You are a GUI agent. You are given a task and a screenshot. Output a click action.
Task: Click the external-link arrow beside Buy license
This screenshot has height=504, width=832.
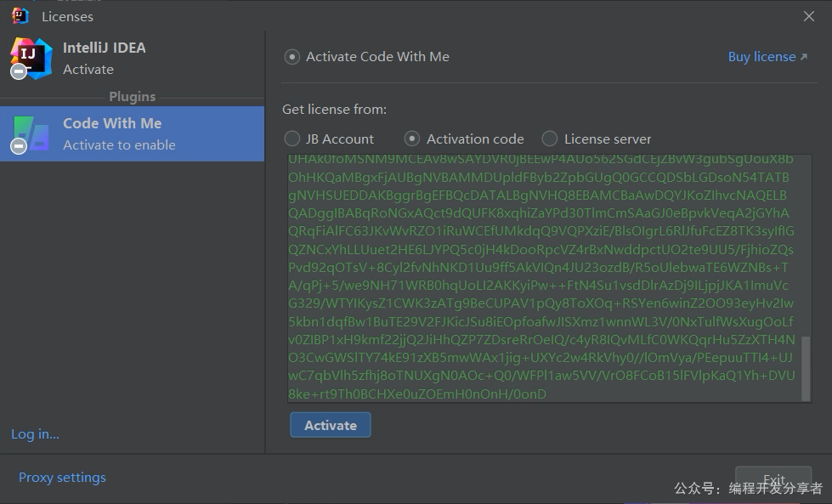pyautogui.click(x=804, y=57)
